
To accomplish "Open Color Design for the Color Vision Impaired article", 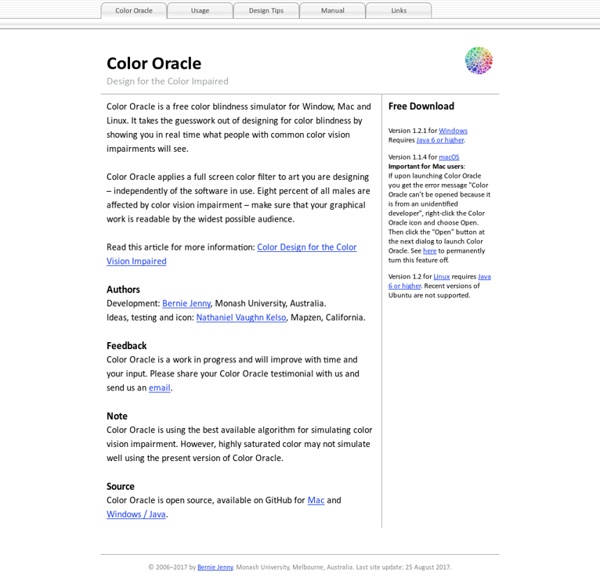I will click(x=232, y=254).
